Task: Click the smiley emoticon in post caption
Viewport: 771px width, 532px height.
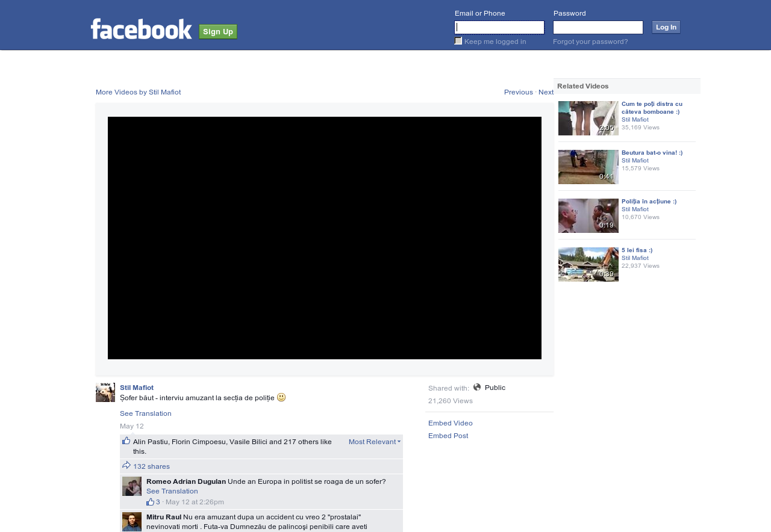Action: 281,397
